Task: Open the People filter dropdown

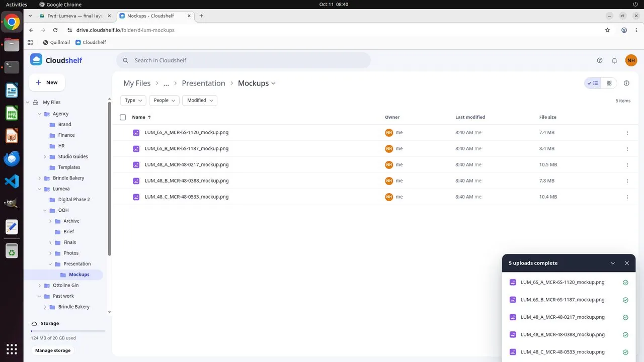Action: (164, 101)
